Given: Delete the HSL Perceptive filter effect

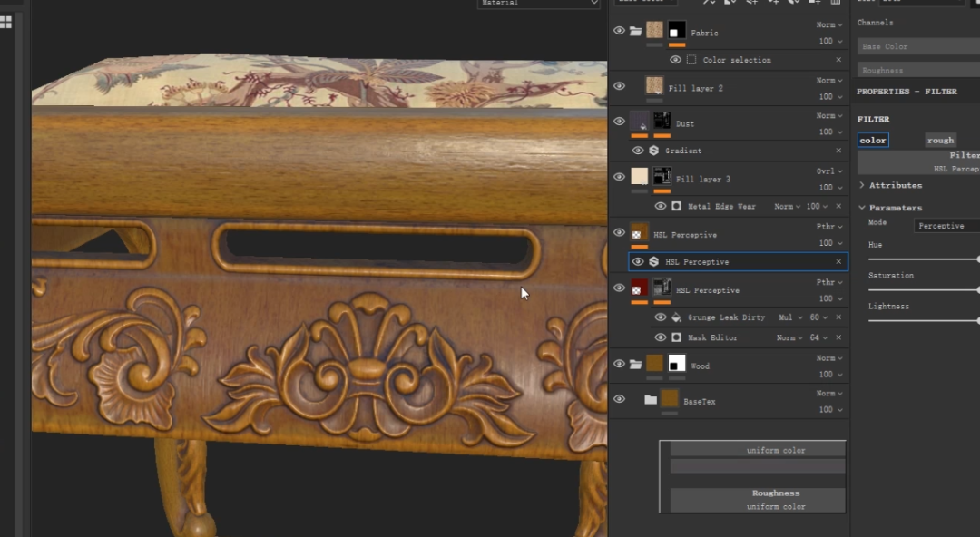Looking at the screenshot, I should pos(838,261).
